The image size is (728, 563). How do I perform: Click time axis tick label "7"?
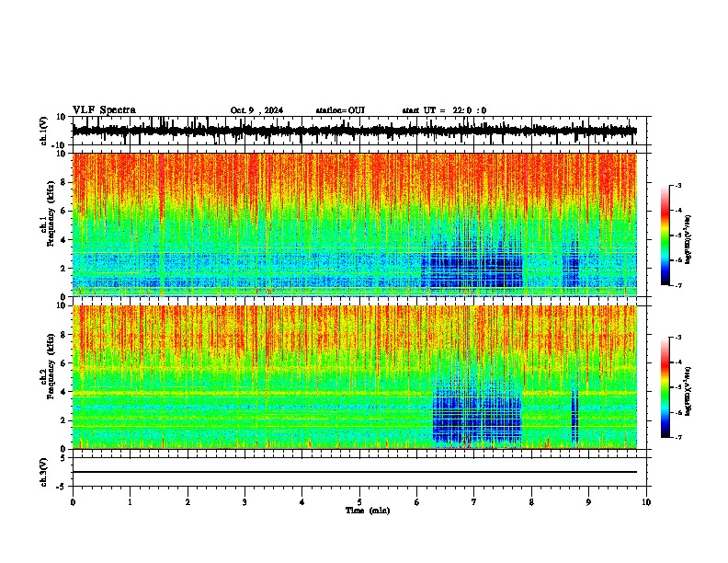tap(474, 502)
